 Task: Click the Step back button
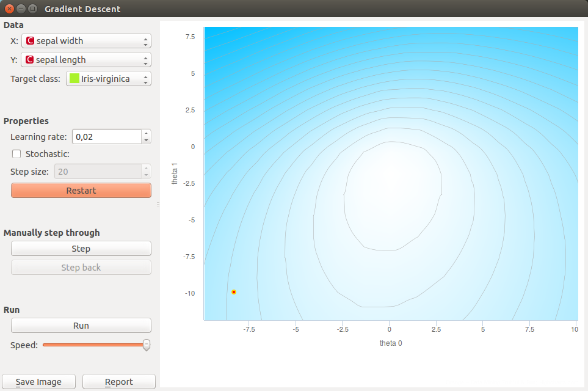pos(81,267)
